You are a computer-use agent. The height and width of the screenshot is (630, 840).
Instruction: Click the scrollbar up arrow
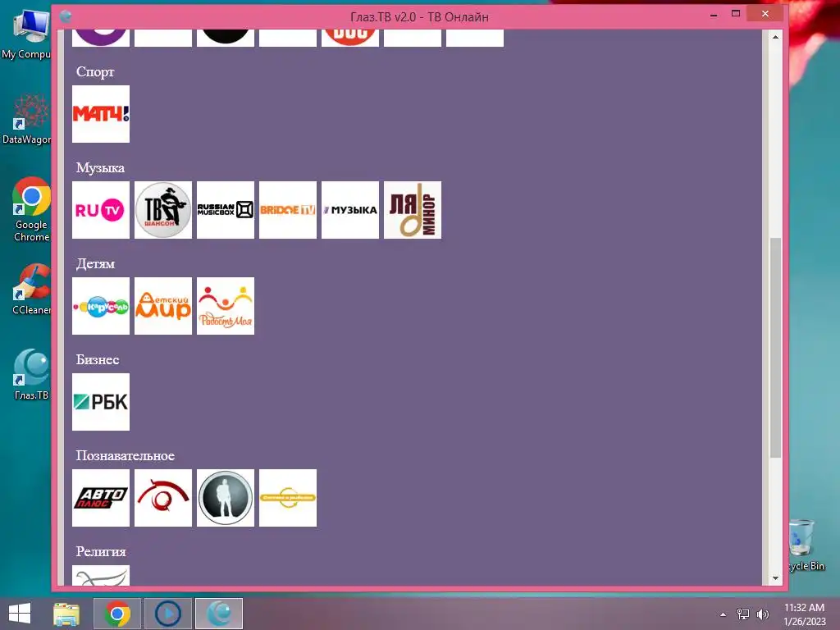[x=775, y=37]
